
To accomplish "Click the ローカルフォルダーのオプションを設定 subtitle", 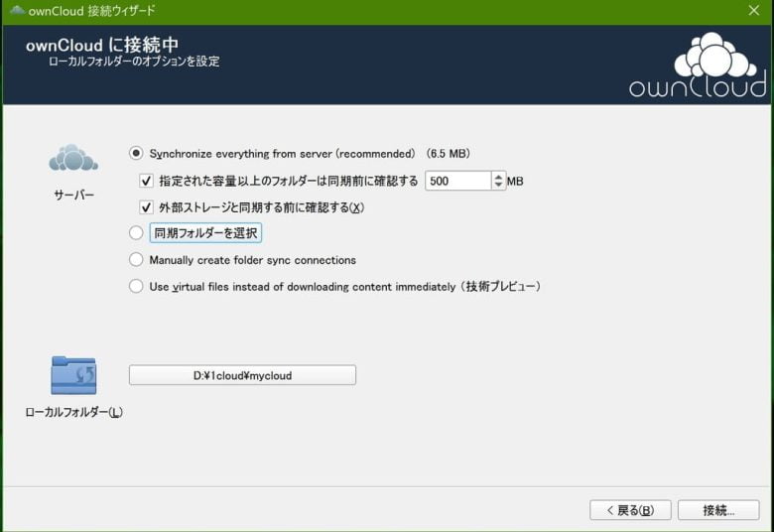I will [x=134, y=62].
